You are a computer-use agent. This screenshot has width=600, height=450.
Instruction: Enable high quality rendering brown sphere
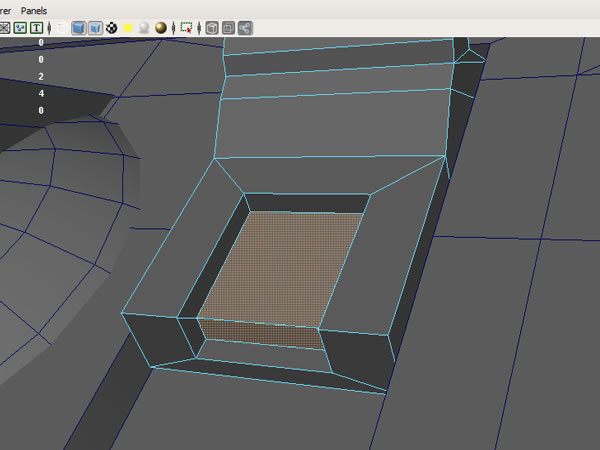(x=159, y=27)
